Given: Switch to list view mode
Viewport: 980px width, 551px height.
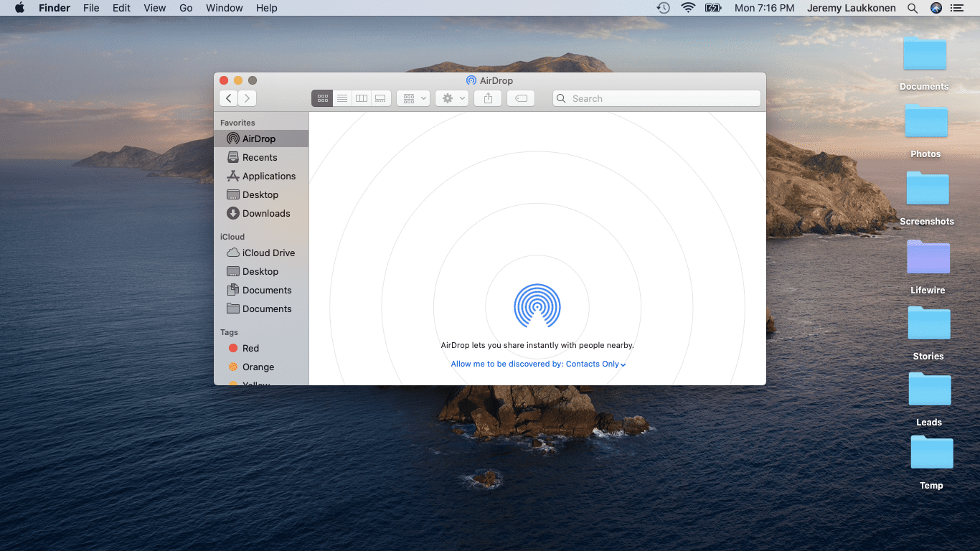Looking at the screenshot, I should [342, 98].
